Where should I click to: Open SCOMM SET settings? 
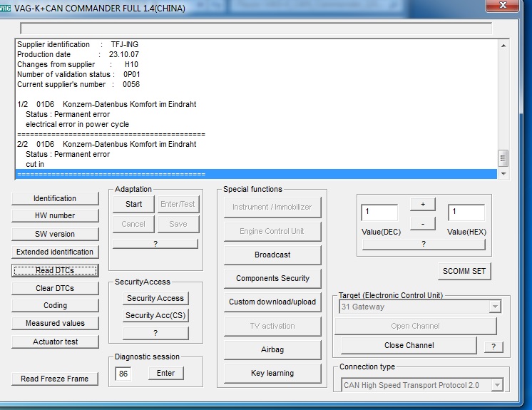(464, 271)
